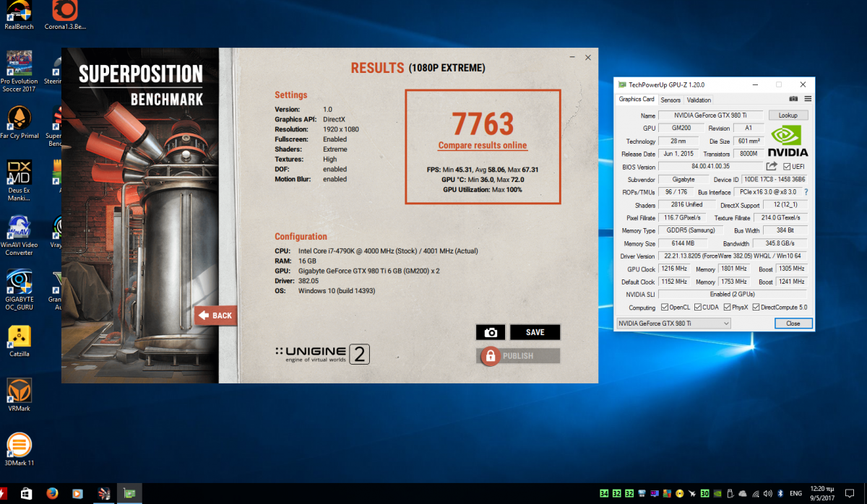Click the NVIDIA SLI status field
Screen dimensions: 867x504
(733, 295)
